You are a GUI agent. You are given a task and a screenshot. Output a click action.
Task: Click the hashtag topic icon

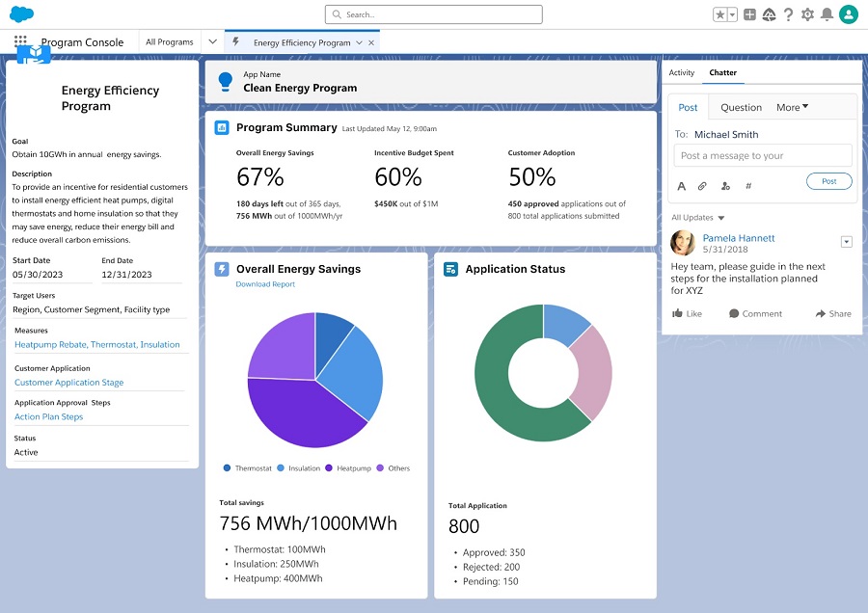pyautogui.click(x=748, y=186)
